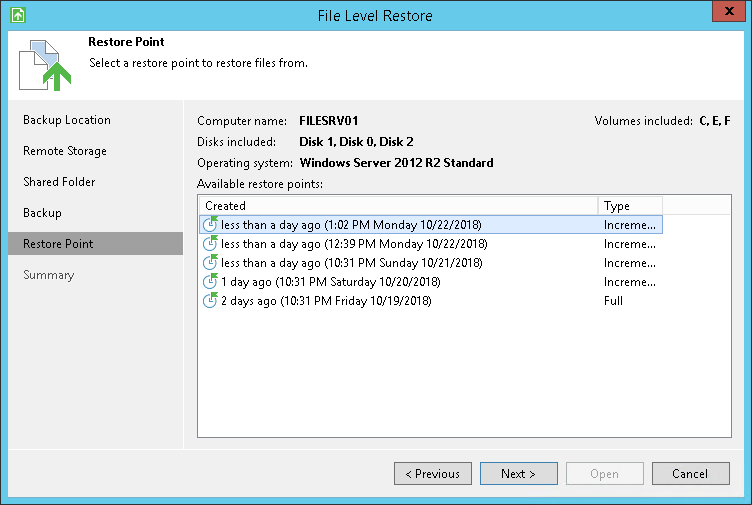Screen dimensions: 752x505
Task: Select the 1 day ago Saturday restore point
Action: click(431, 282)
